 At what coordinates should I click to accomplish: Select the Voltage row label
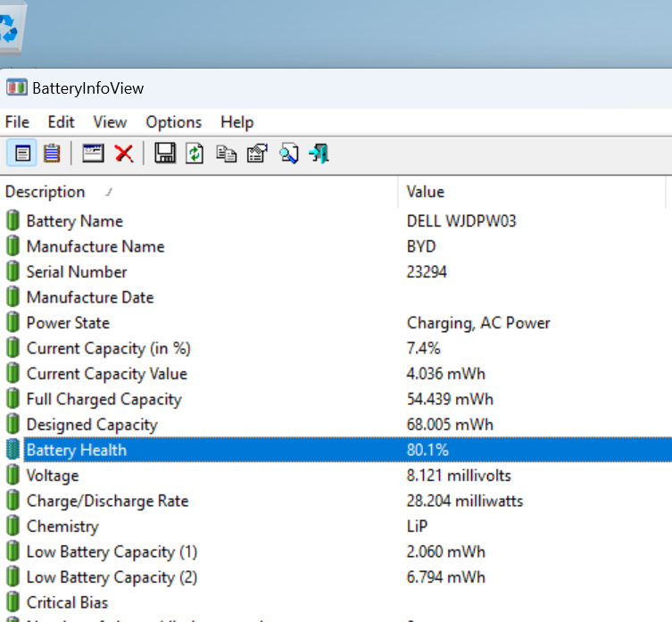click(53, 476)
